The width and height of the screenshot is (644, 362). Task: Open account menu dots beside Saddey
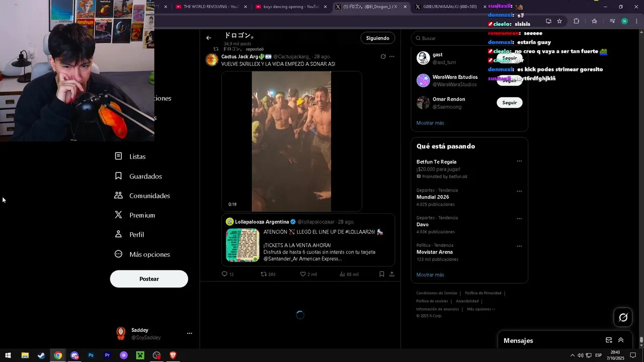coord(190,333)
